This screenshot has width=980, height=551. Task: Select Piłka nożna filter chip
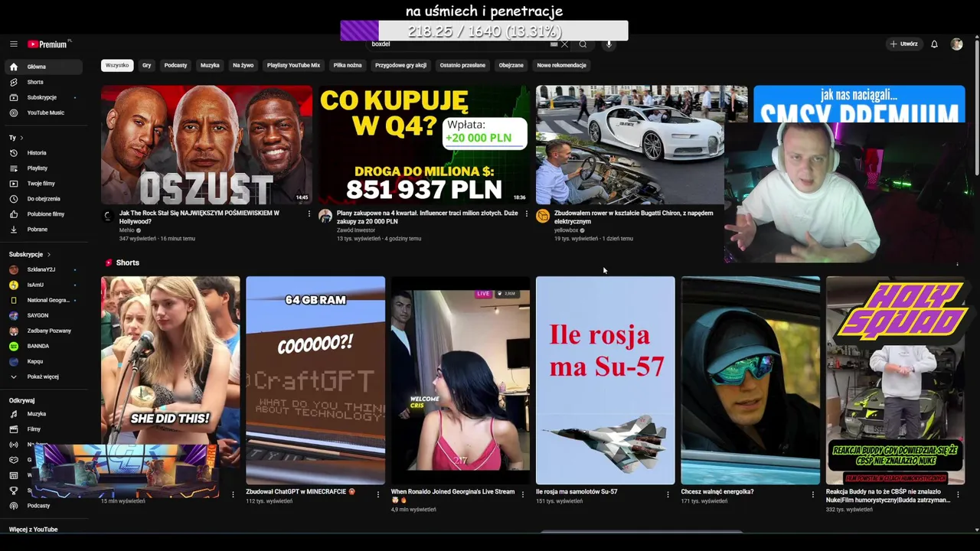click(x=348, y=65)
